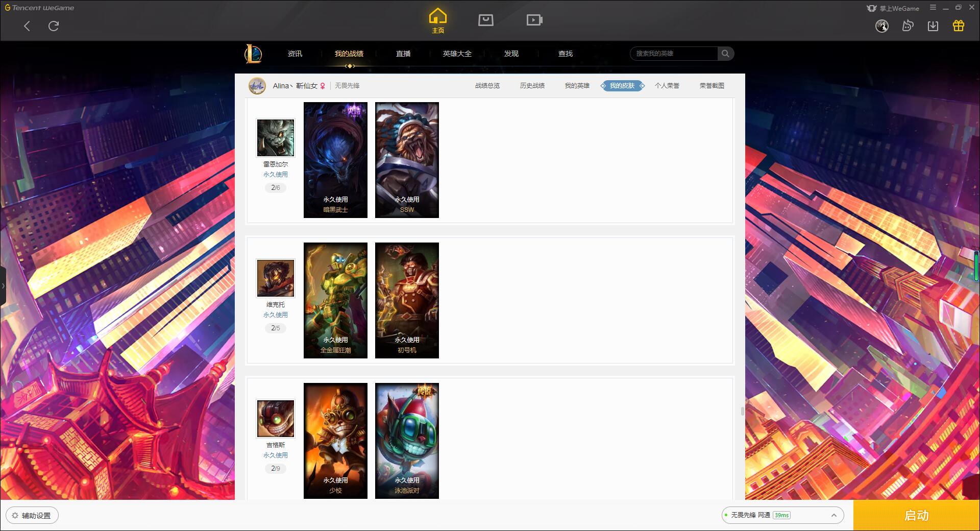Click the 维克托 champion name
Screen dimensions: 980x531
click(276, 305)
